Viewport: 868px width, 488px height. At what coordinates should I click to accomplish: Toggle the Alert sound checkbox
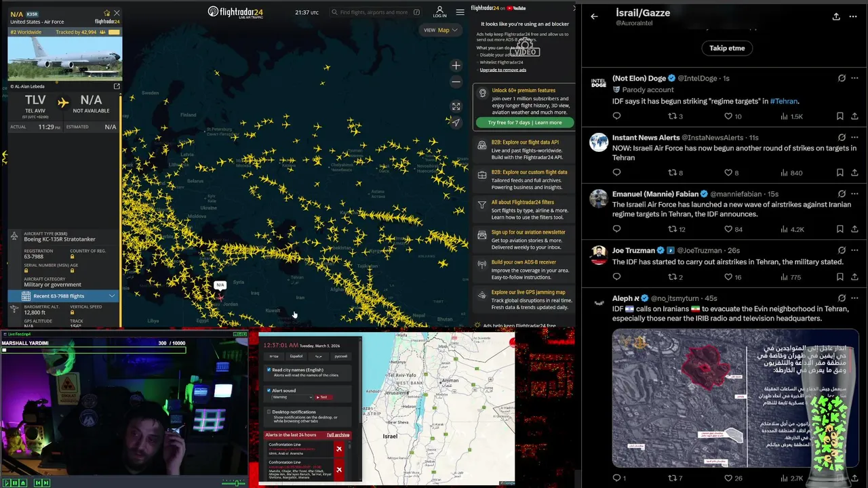pyautogui.click(x=269, y=390)
